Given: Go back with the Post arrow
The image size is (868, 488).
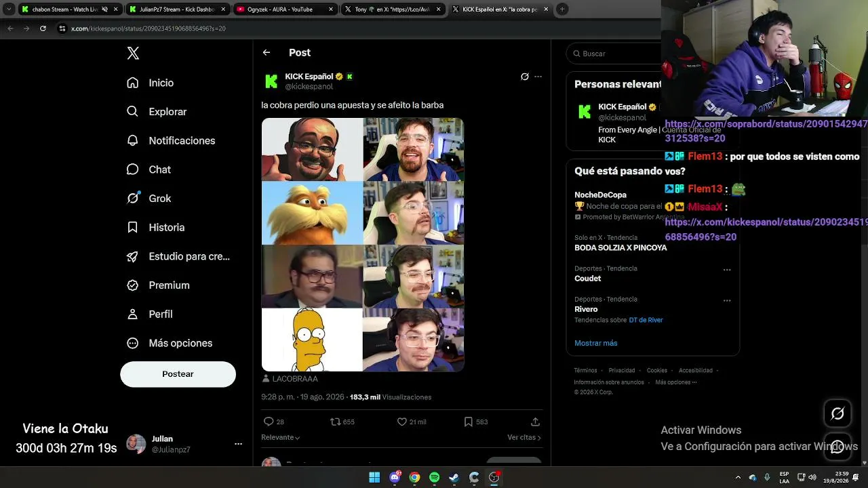Looking at the screenshot, I should point(267,52).
